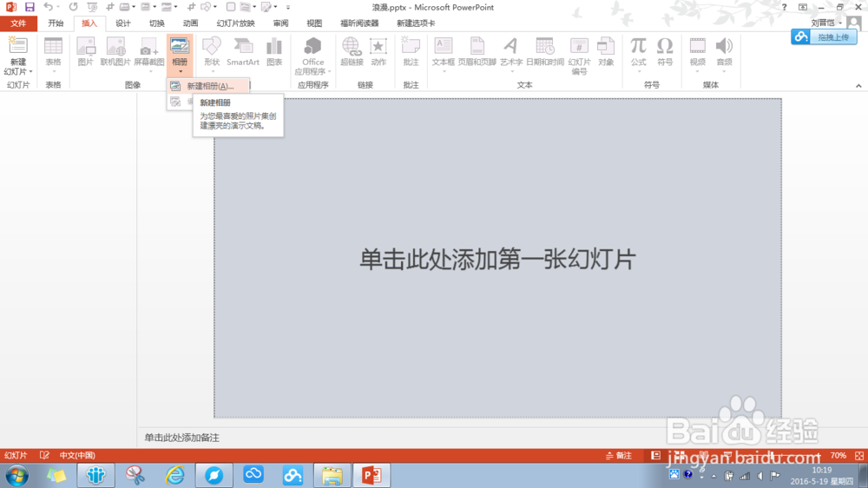Open the Windows Start menu

tap(16, 476)
